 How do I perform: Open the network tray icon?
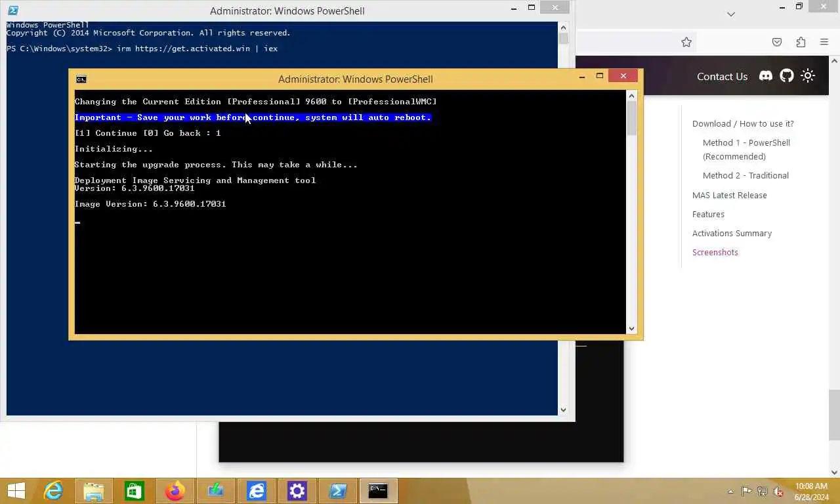point(763,491)
